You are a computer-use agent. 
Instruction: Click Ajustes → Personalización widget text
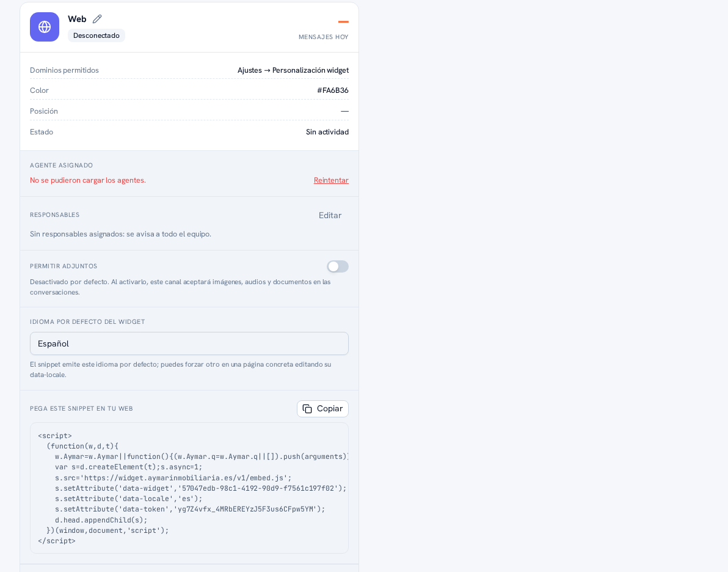[293, 70]
